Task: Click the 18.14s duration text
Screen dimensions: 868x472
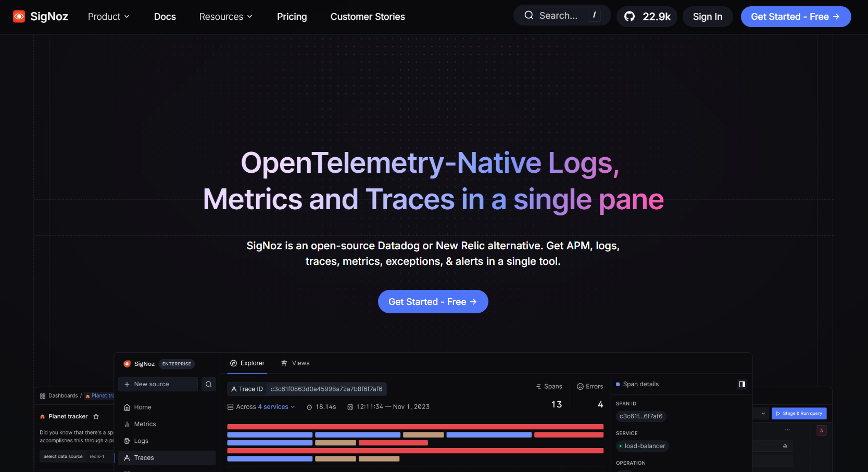Action: click(x=326, y=407)
